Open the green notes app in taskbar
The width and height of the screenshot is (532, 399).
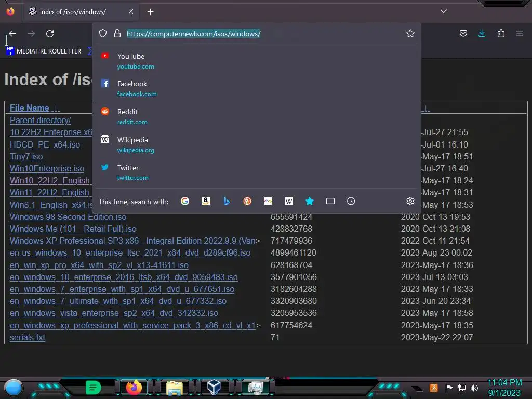tap(94, 388)
